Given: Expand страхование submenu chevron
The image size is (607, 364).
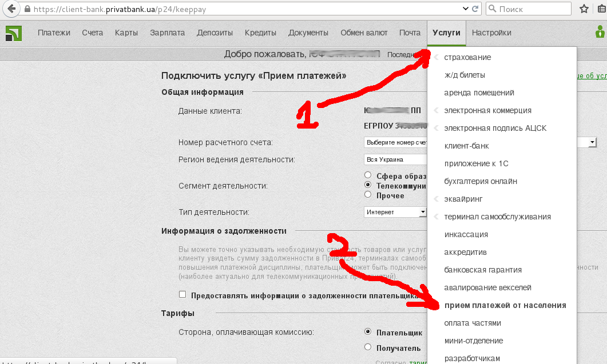Looking at the screenshot, I should point(437,57).
